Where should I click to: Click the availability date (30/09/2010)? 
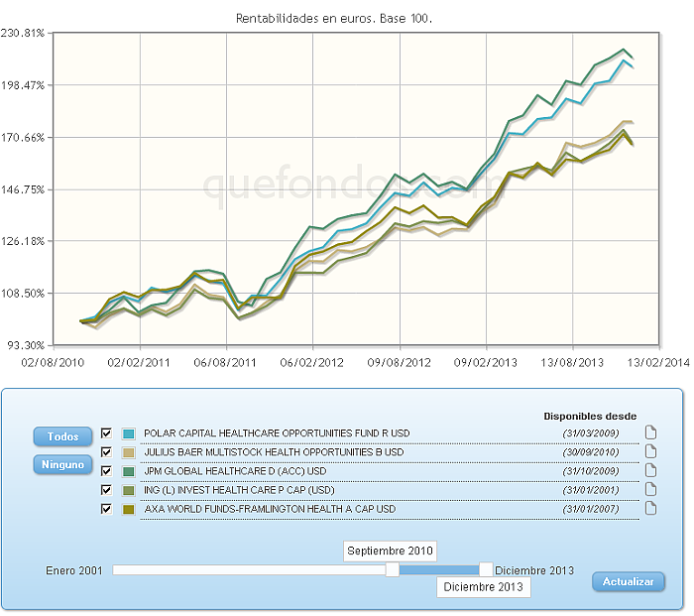(591, 452)
